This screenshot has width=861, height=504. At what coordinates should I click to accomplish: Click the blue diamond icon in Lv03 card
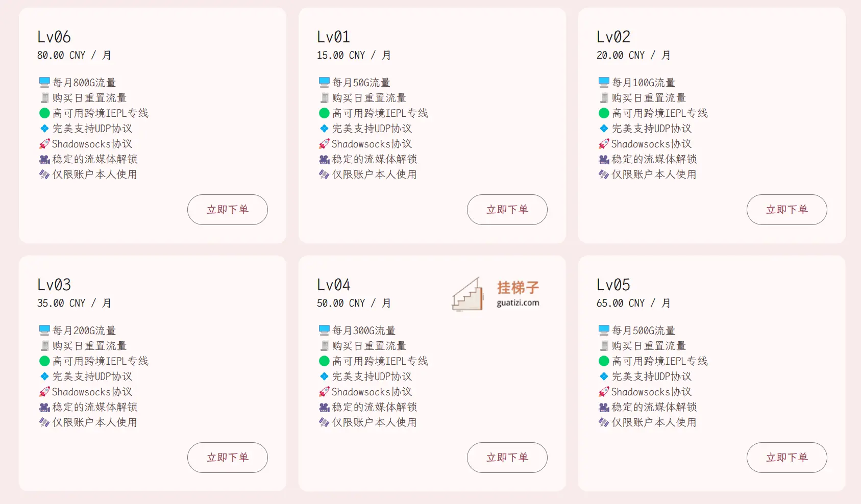click(44, 376)
